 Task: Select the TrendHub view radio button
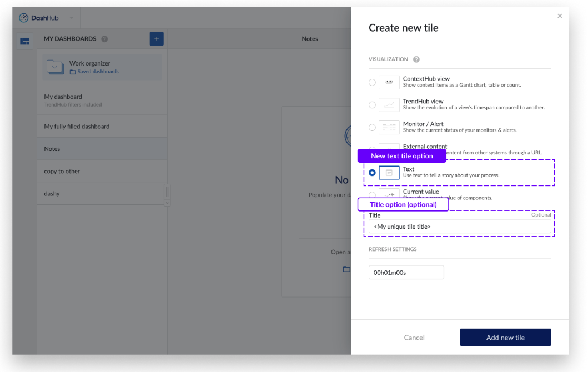pos(372,105)
